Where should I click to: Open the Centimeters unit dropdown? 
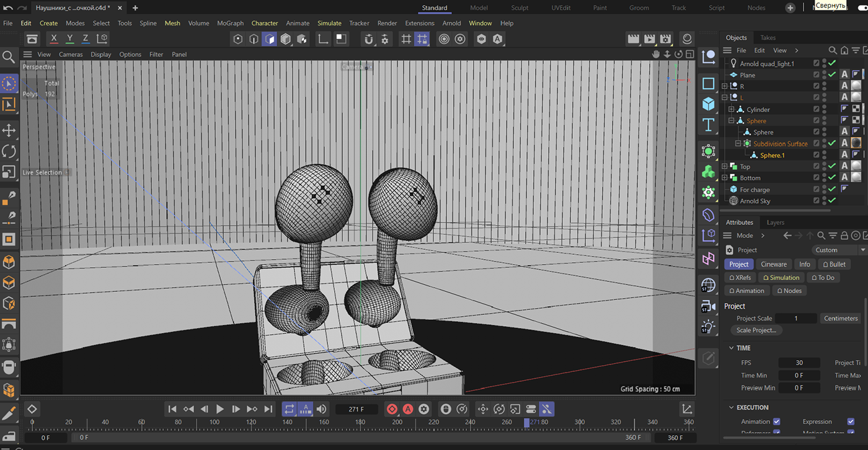[840, 318]
